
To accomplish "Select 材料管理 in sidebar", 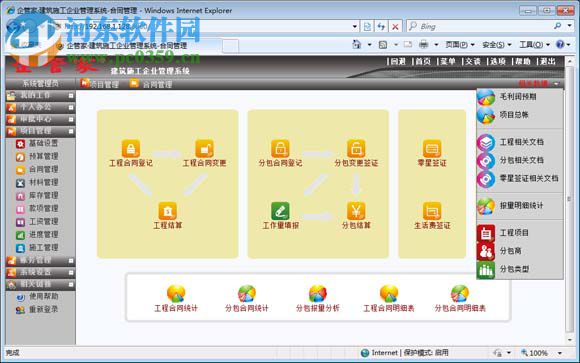I will (43, 182).
